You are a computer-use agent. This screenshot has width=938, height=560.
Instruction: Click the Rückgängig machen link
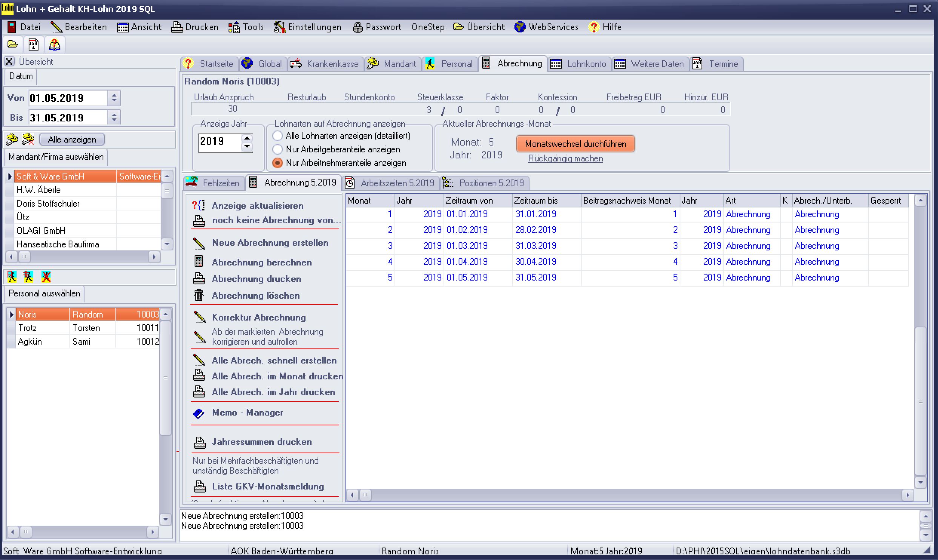[565, 158]
